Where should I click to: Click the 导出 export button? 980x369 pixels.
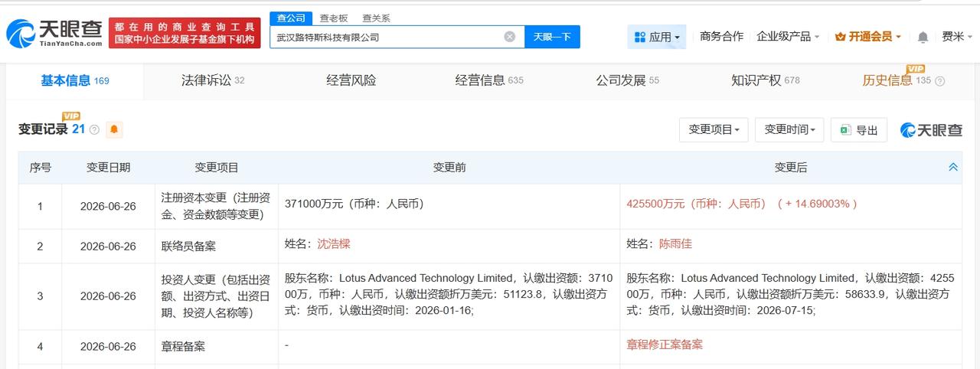point(859,130)
